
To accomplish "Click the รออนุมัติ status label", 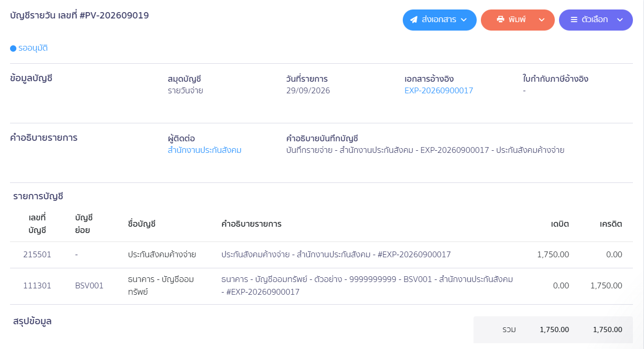I will (x=33, y=49).
